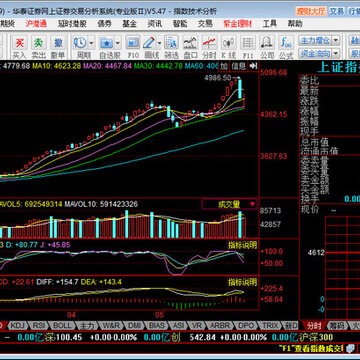Open the 筛选 stock screening icon
Image resolution: width=360 pixels, height=360 pixels.
click(x=171, y=43)
